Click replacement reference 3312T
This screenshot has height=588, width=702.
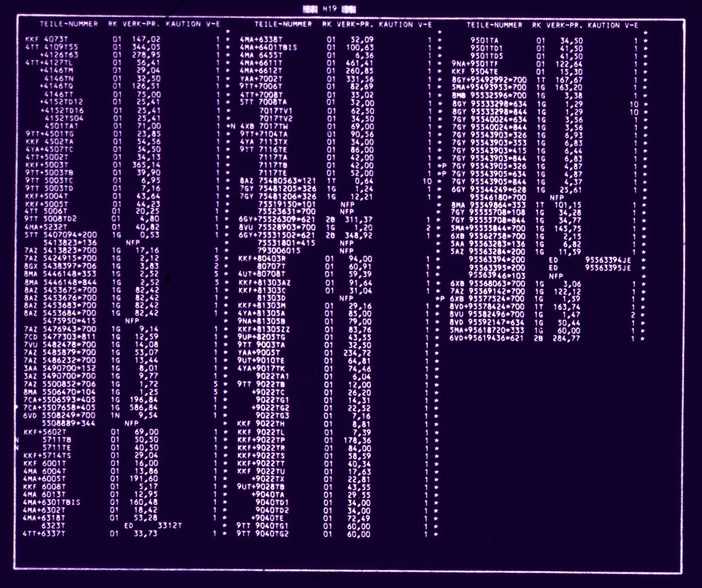[170, 526]
